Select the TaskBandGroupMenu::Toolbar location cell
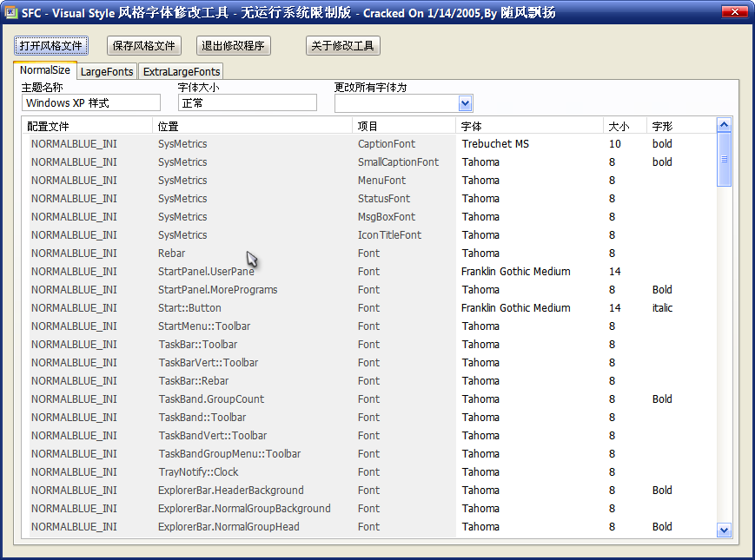This screenshot has height=560, width=755. click(x=229, y=455)
